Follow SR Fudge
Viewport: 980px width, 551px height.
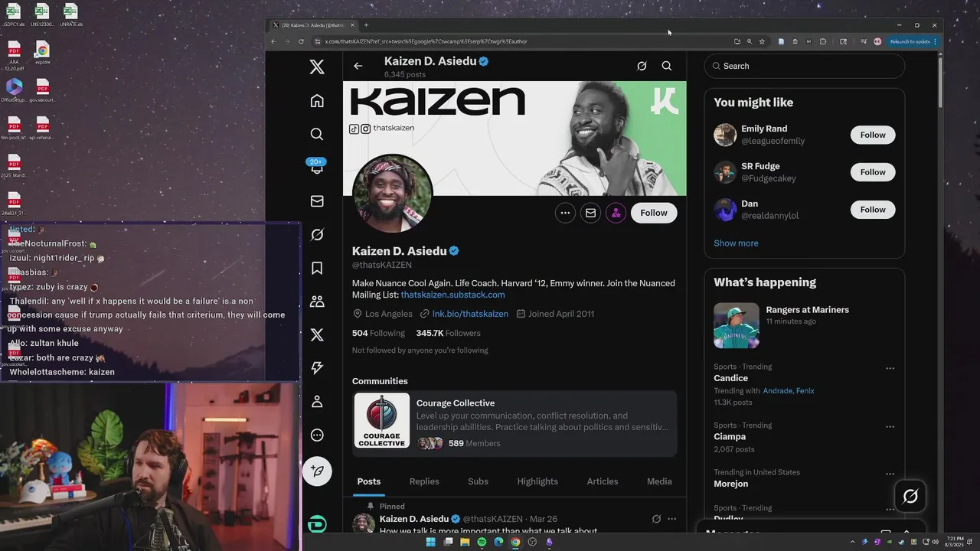pos(873,172)
